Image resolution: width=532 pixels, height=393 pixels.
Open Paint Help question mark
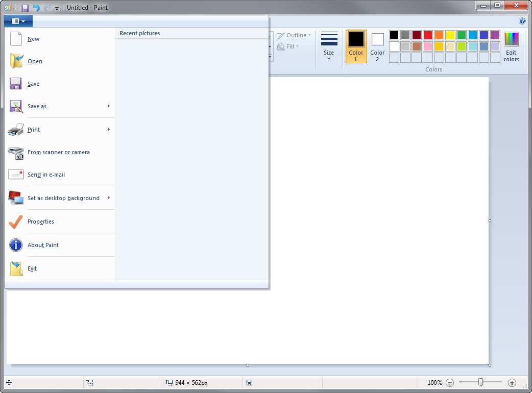pos(522,21)
